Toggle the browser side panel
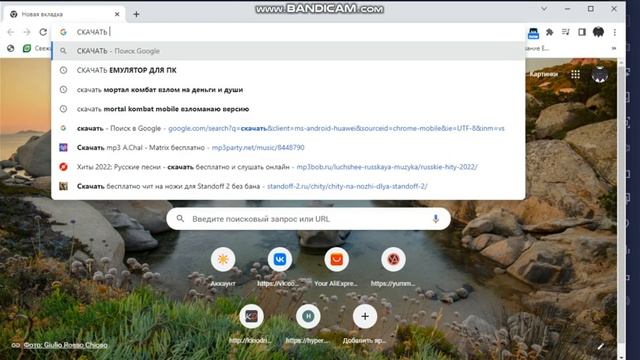The width and height of the screenshot is (640, 360). 582,32
